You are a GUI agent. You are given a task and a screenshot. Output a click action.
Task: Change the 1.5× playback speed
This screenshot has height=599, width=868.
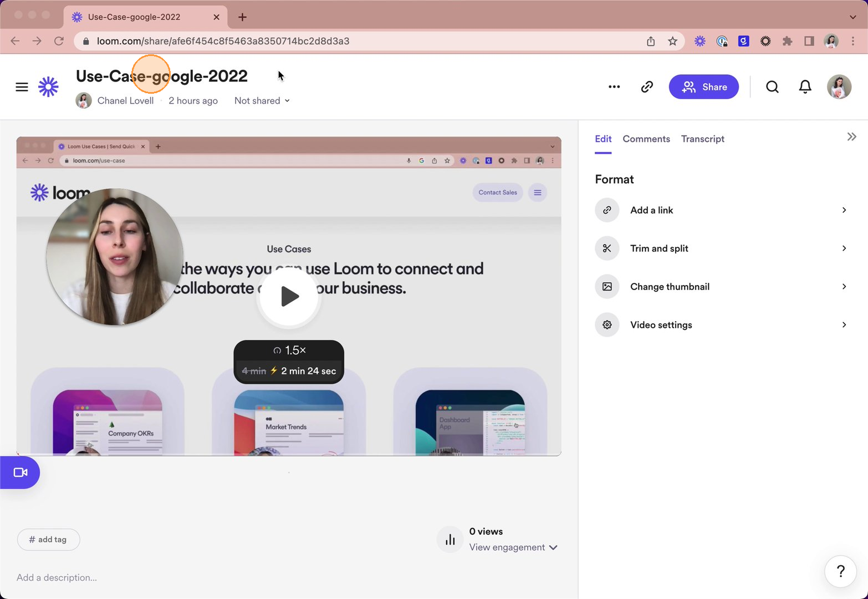point(289,351)
